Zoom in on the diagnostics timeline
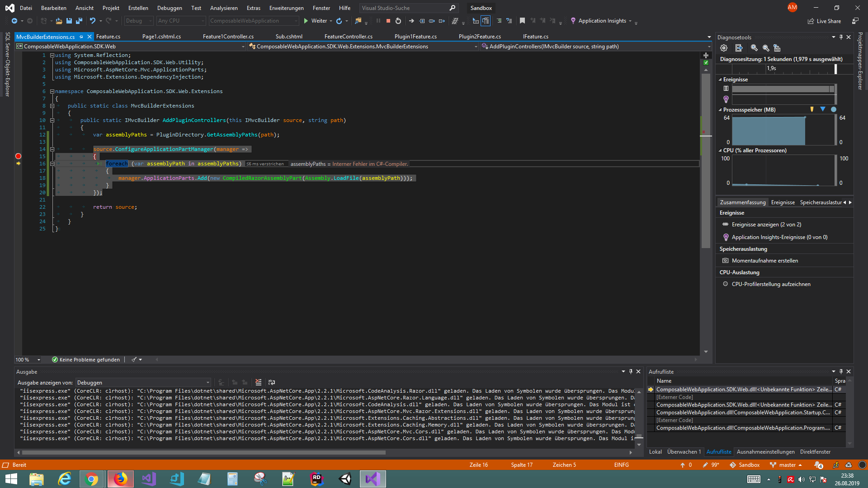Viewport: 868px width, 488px height. [754, 48]
